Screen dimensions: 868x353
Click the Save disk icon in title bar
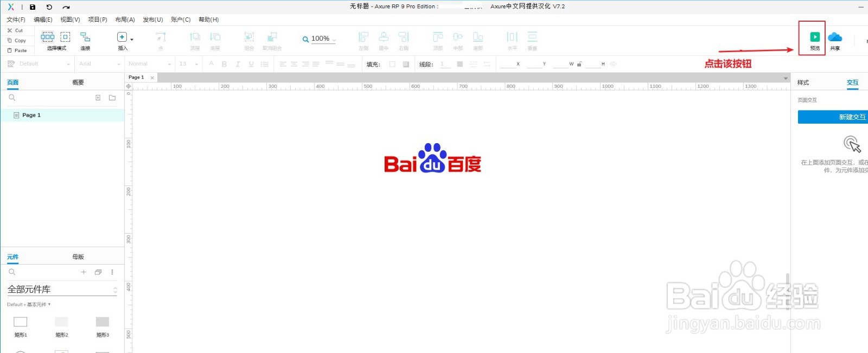(x=33, y=7)
